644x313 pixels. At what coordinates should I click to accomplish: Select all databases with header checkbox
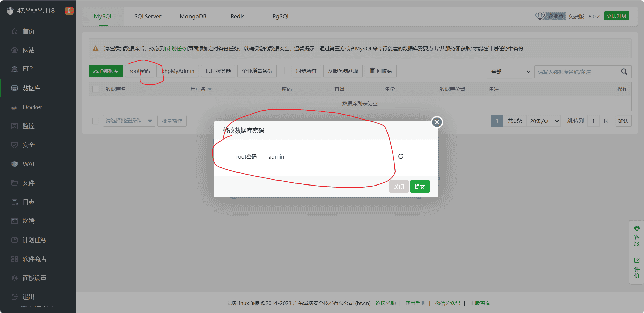click(96, 89)
